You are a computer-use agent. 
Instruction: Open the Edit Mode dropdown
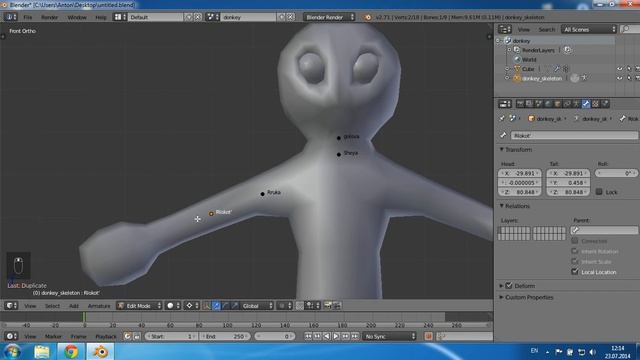(x=139, y=305)
